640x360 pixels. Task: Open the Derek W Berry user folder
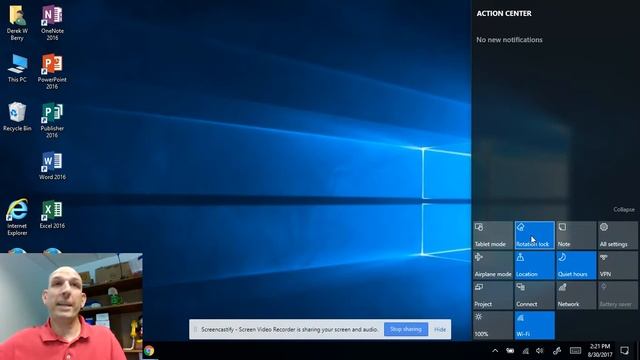pyautogui.click(x=17, y=23)
